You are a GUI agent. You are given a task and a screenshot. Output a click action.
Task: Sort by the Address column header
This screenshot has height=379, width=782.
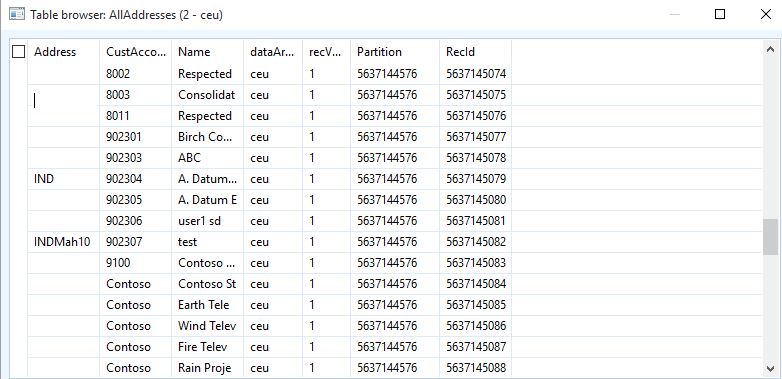[63, 52]
